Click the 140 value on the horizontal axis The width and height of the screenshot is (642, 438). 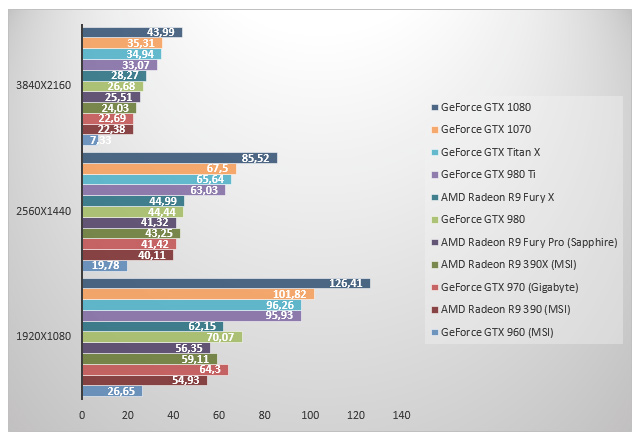point(401,413)
